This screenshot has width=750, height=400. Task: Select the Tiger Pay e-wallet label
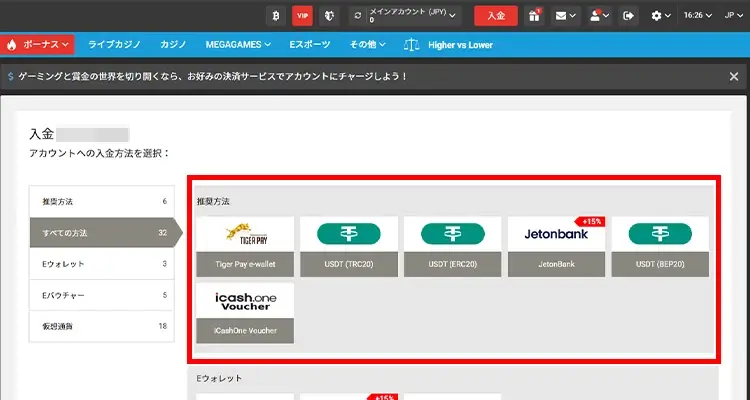coord(245,264)
